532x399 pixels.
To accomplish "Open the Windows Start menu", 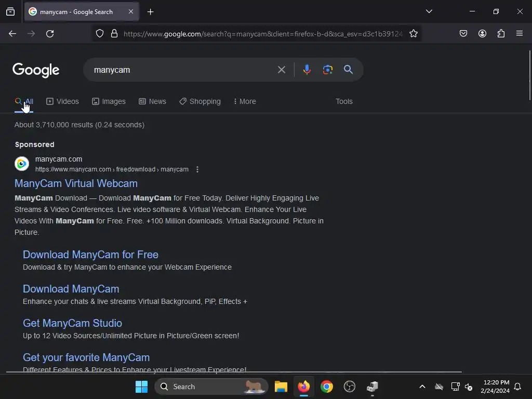I will pyautogui.click(x=141, y=387).
